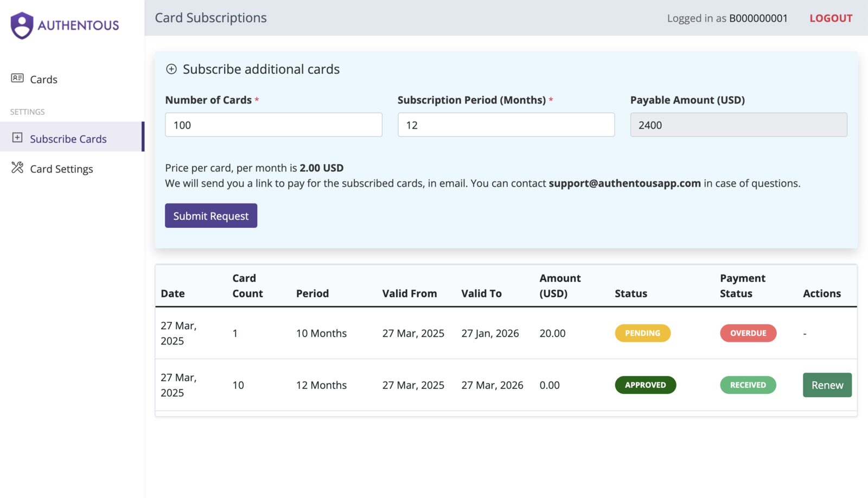
Task: Click the 27 Mar, 2026 valid-to date
Action: click(x=492, y=385)
